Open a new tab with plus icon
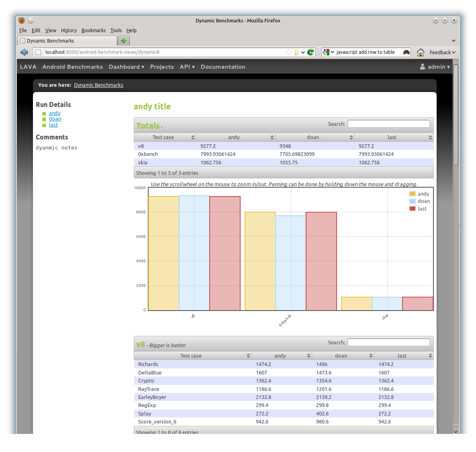This screenshot has width=476, height=452. pos(124,41)
